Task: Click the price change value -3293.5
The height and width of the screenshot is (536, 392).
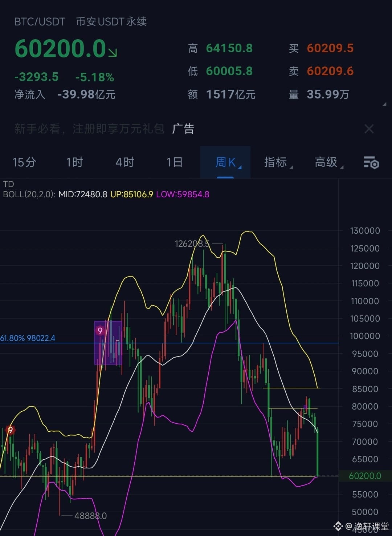Action: coord(36,77)
